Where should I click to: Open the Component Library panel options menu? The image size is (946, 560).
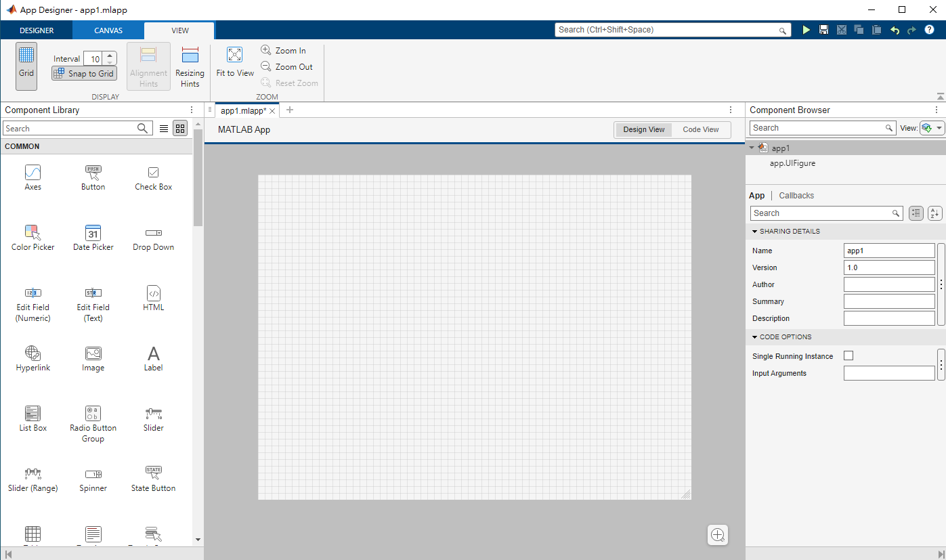(192, 110)
